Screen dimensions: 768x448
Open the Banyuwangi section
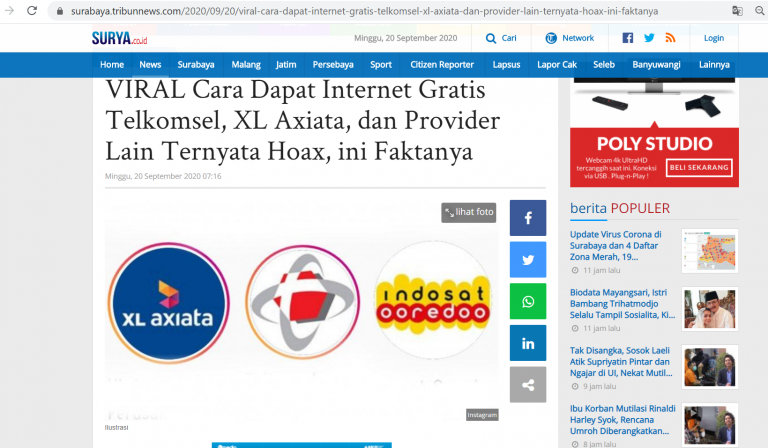point(656,65)
